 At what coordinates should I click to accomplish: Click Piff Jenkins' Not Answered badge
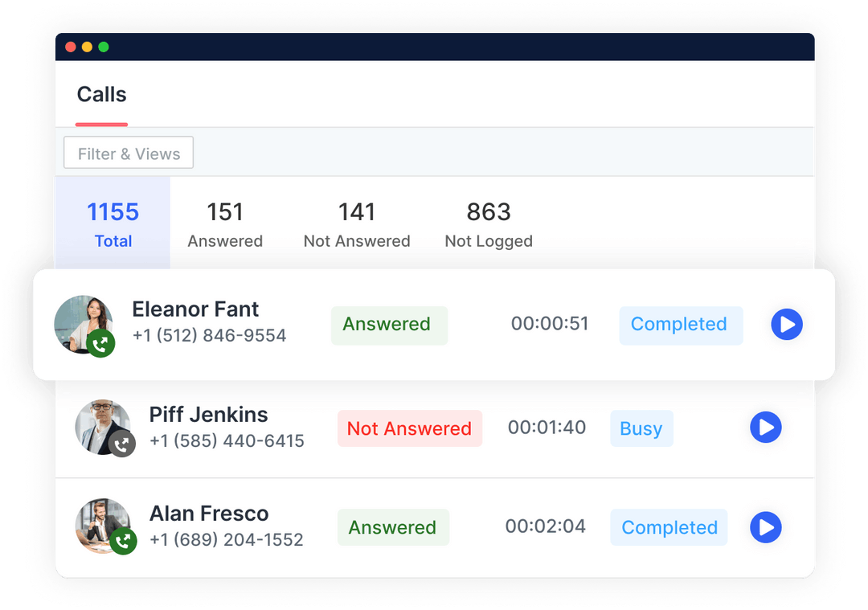pyautogui.click(x=410, y=428)
